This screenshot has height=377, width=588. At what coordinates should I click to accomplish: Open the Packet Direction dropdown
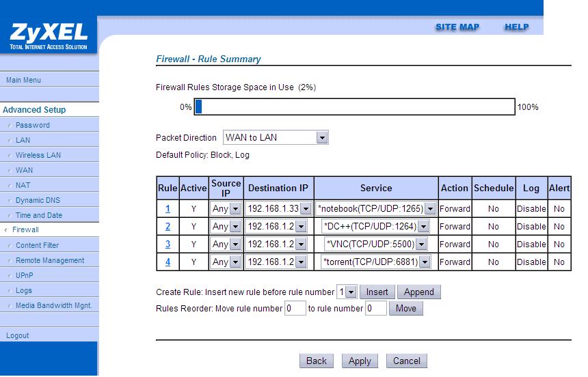click(276, 137)
